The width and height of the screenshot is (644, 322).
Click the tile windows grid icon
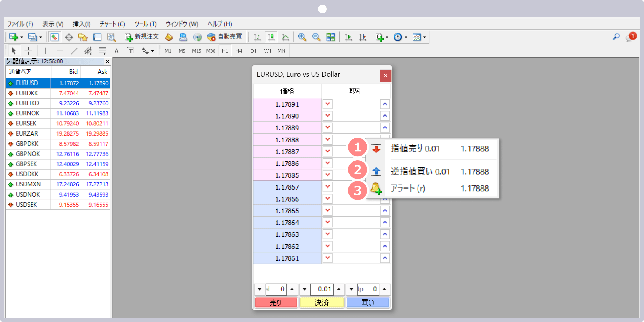(x=331, y=37)
